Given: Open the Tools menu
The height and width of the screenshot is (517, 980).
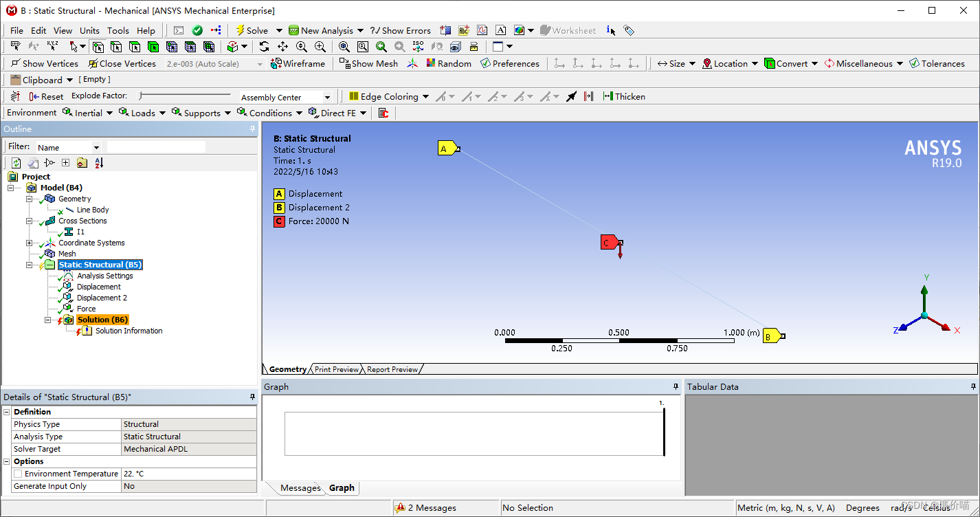Looking at the screenshot, I should coord(118,30).
